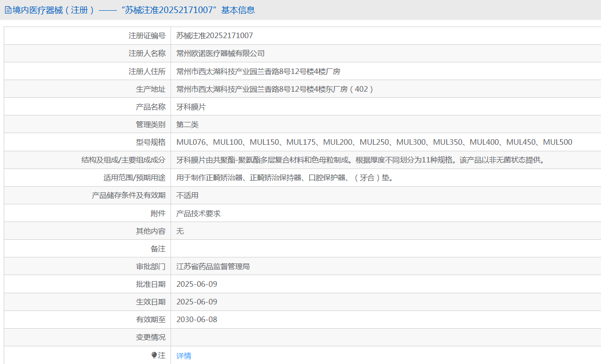Click the 变更情况 label
Screen dimensions: 601x364
[x=150, y=337]
